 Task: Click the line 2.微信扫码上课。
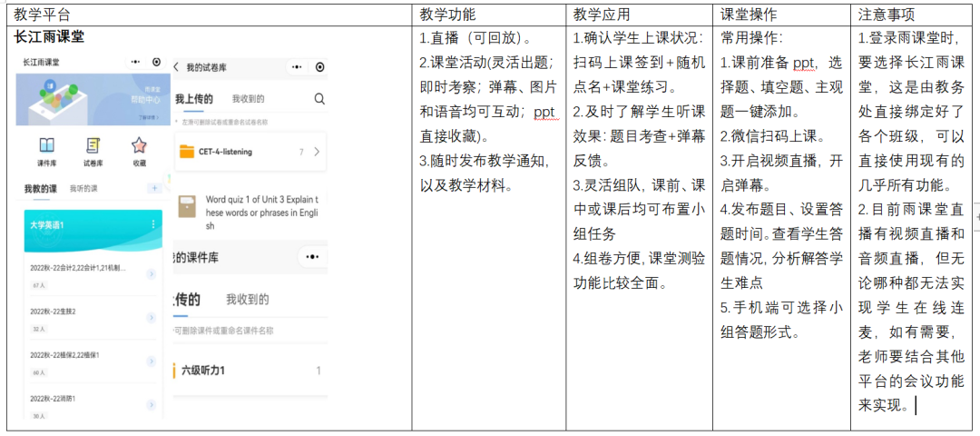coord(772,136)
